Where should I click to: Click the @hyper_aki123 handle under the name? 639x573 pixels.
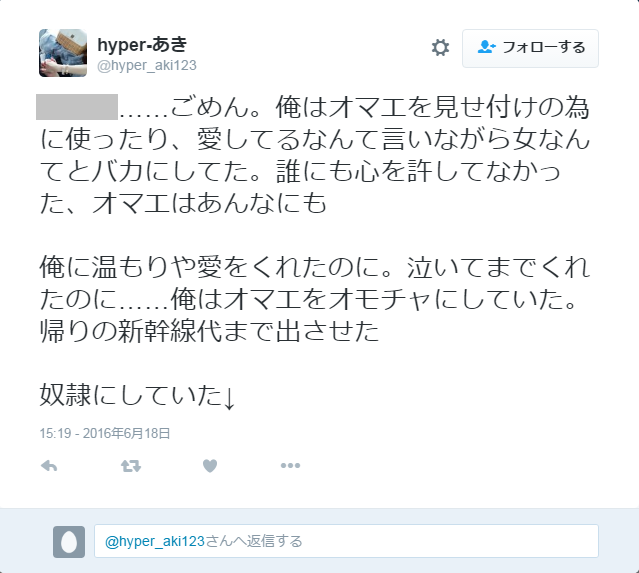point(147,66)
